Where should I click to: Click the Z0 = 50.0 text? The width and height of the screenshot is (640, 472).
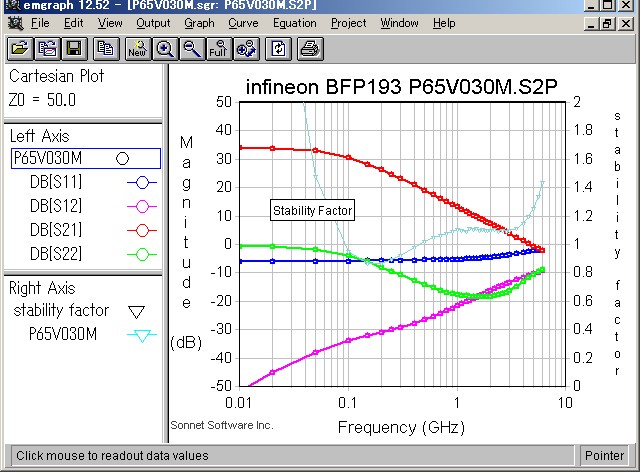coord(42,100)
